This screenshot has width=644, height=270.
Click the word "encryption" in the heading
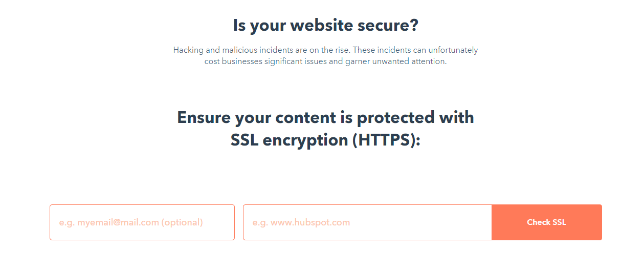pos(305,140)
